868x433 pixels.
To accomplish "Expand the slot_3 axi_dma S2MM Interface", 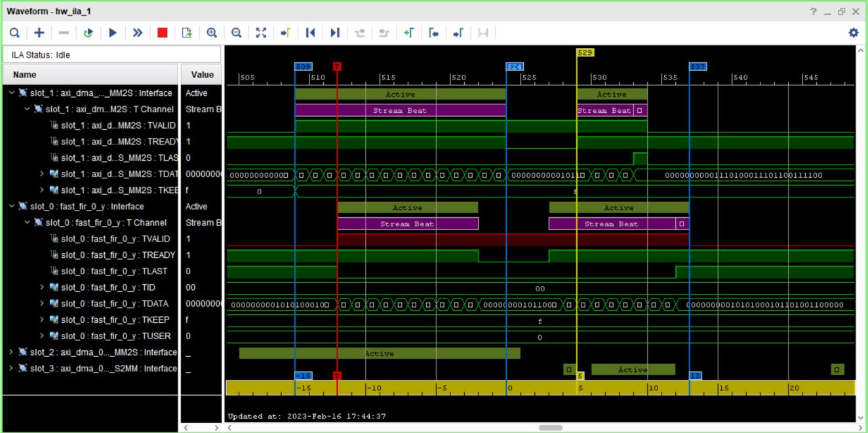I will [12, 369].
